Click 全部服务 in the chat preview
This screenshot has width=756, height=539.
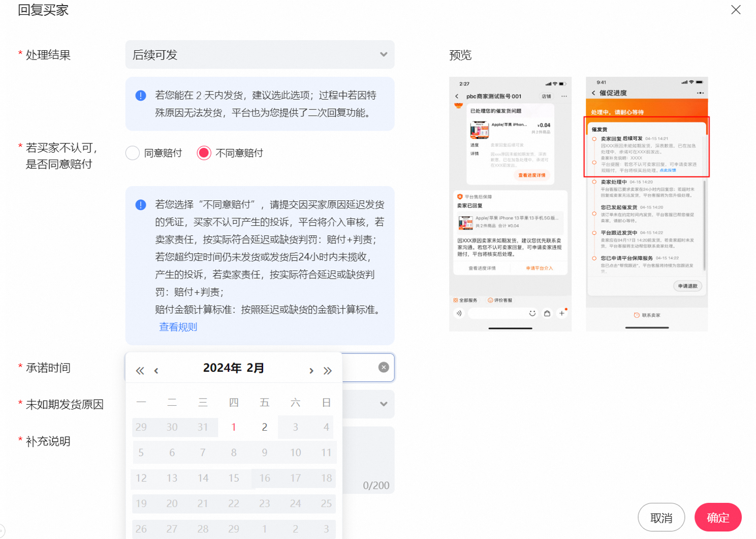465,300
